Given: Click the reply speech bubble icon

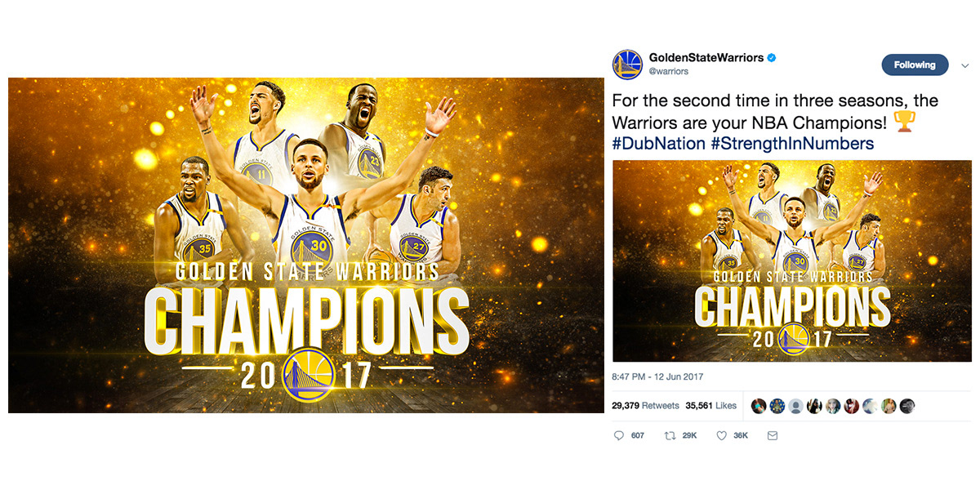Looking at the screenshot, I should click(x=618, y=436).
